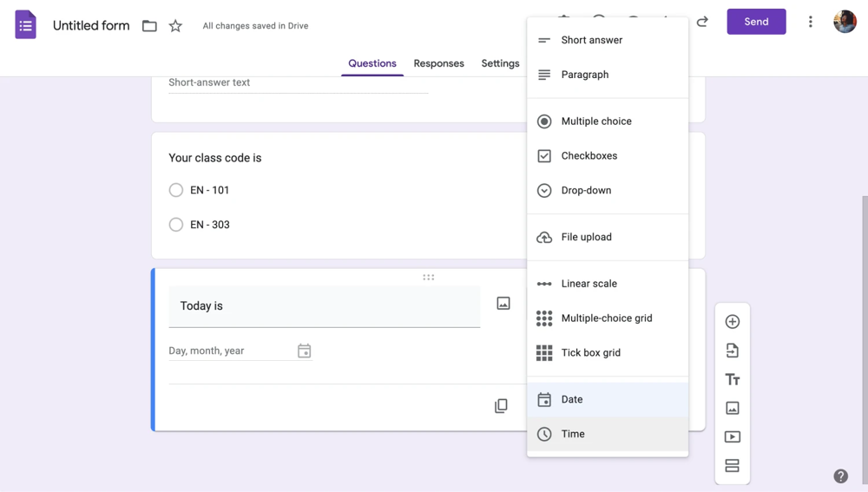Click add video icon in sidebar
This screenshot has height=492, width=868.
tap(732, 436)
